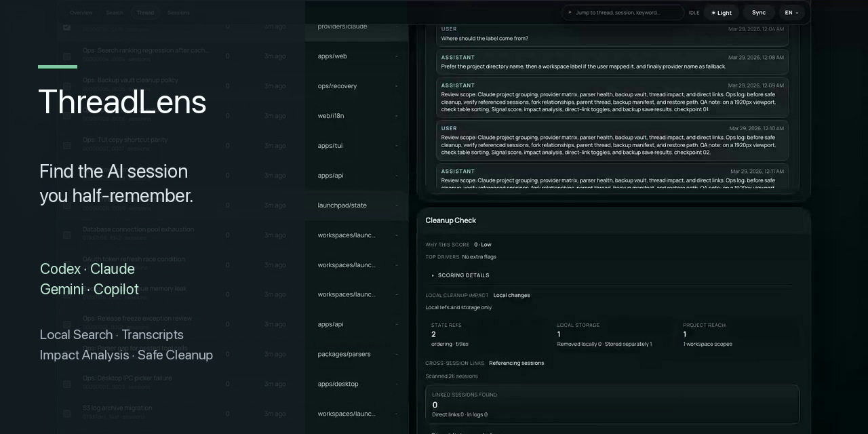Toggle the Light theme button
868x434 pixels.
[721, 13]
